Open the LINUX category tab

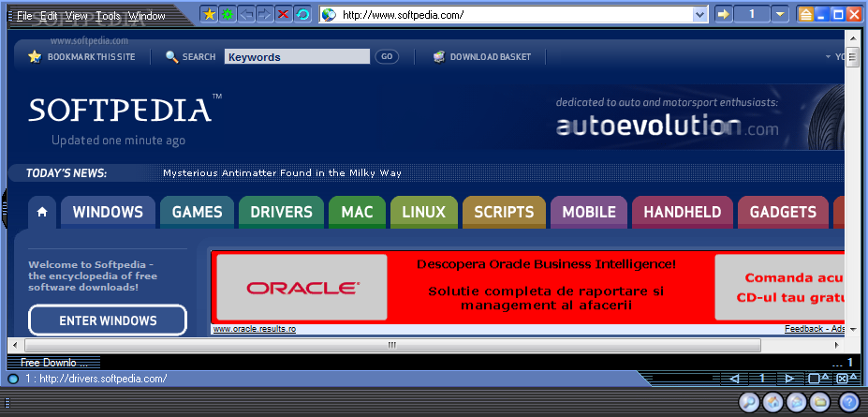(424, 212)
